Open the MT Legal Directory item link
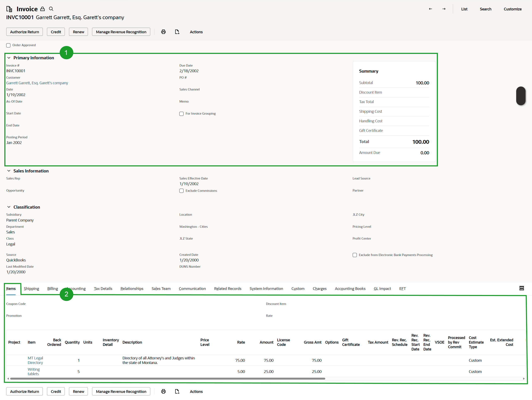This screenshot has width=532, height=400. point(35,360)
